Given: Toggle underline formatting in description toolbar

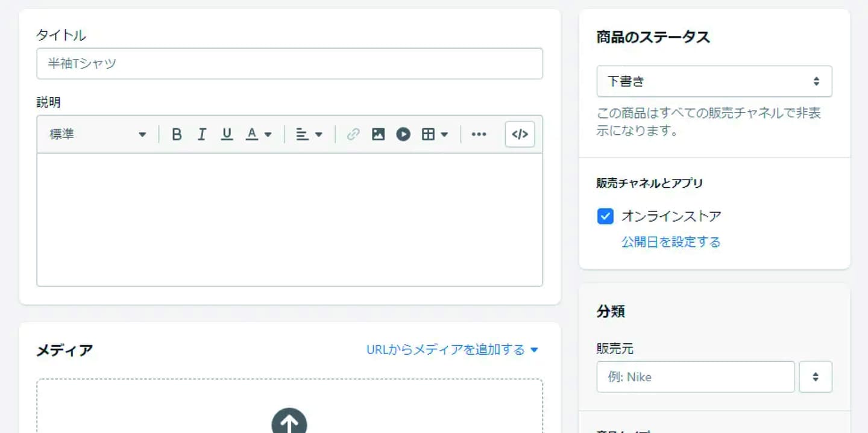Looking at the screenshot, I should point(227,134).
